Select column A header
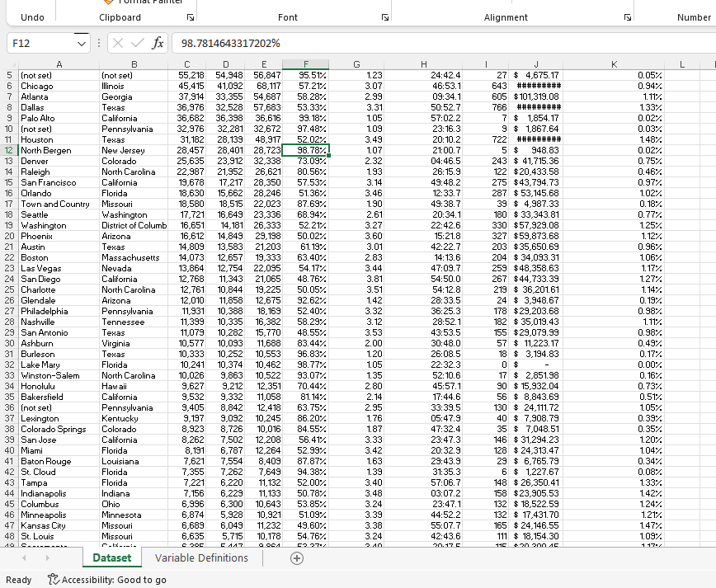 (x=59, y=65)
